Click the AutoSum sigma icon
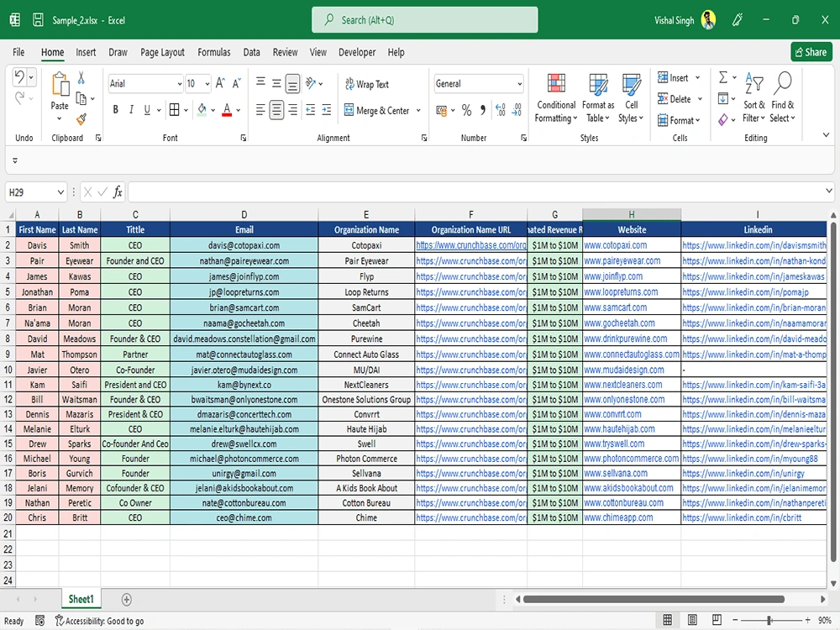 click(x=722, y=77)
